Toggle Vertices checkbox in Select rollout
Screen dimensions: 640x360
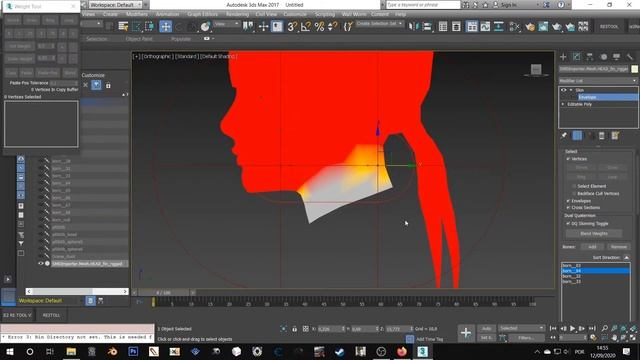568,159
